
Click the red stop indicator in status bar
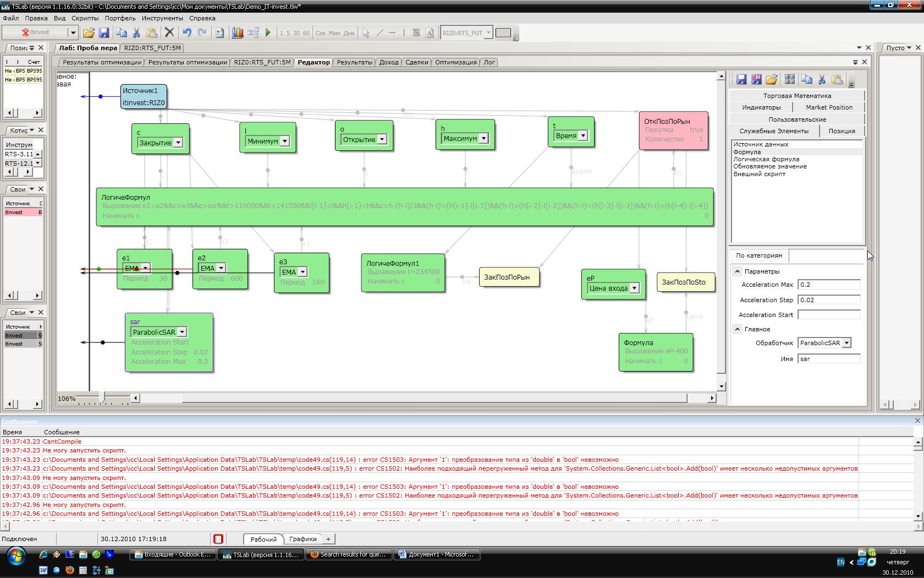pos(218,539)
